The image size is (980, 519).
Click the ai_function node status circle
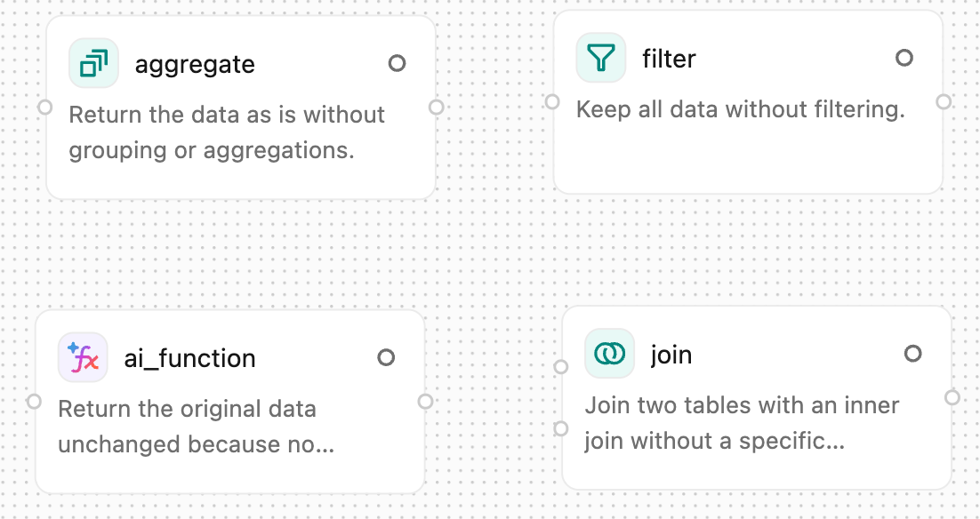tap(386, 357)
